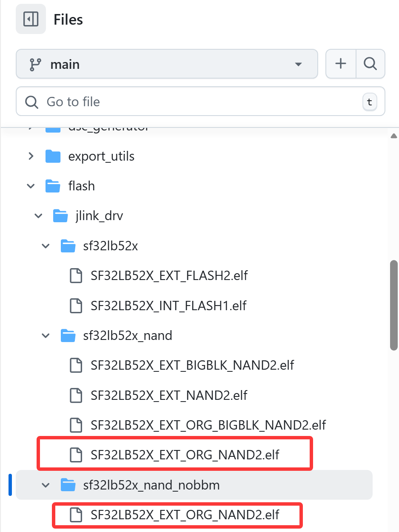Click the jlink_drv folder icon
Image resolution: width=399 pixels, height=532 pixels.
tap(60, 216)
